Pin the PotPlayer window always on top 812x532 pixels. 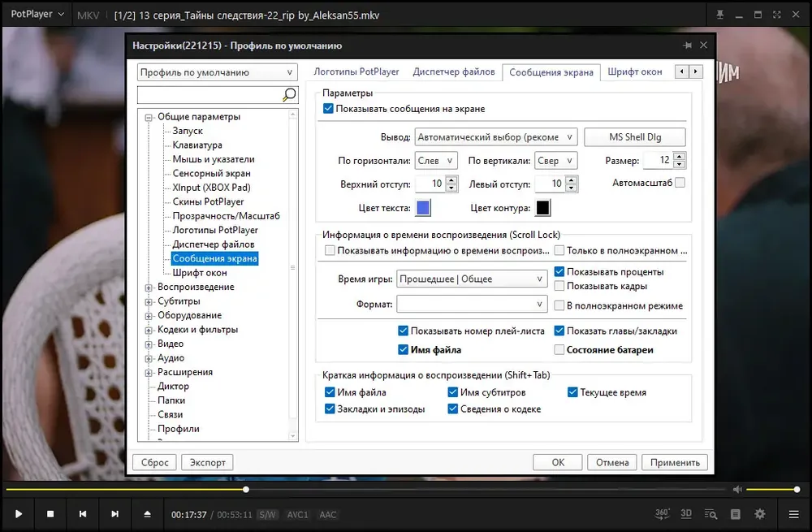[719, 15]
